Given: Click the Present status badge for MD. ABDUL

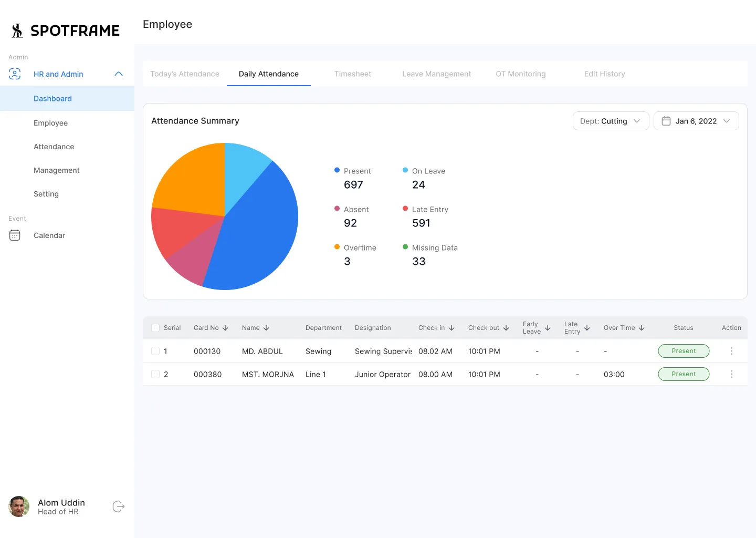Looking at the screenshot, I should click(x=684, y=351).
